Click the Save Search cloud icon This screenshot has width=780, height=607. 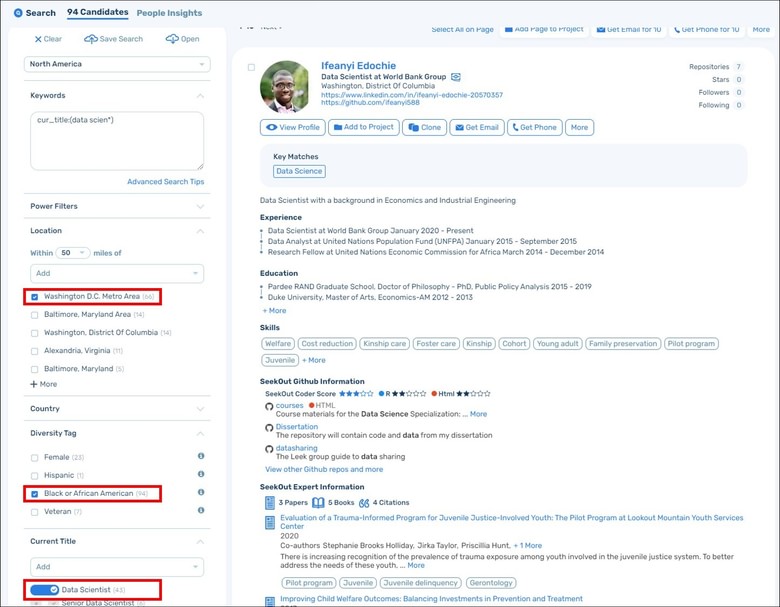coord(91,39)
